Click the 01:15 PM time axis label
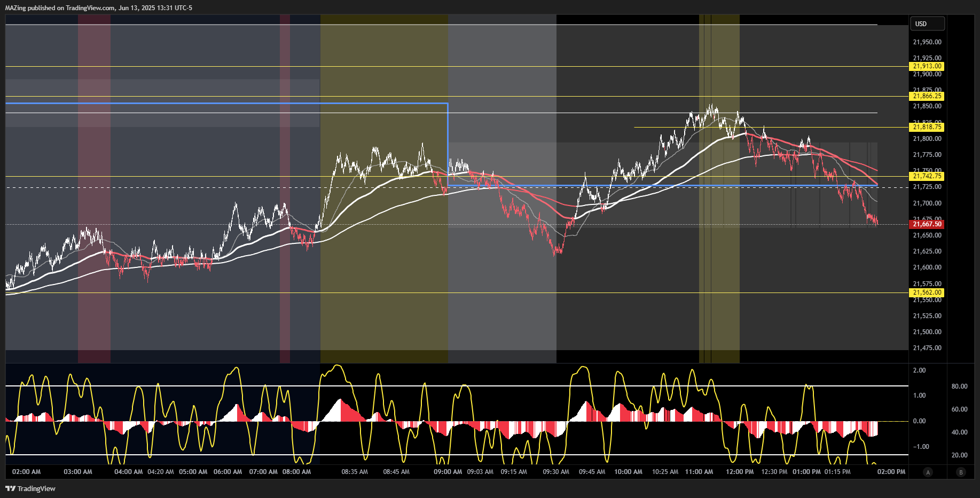 837,472
